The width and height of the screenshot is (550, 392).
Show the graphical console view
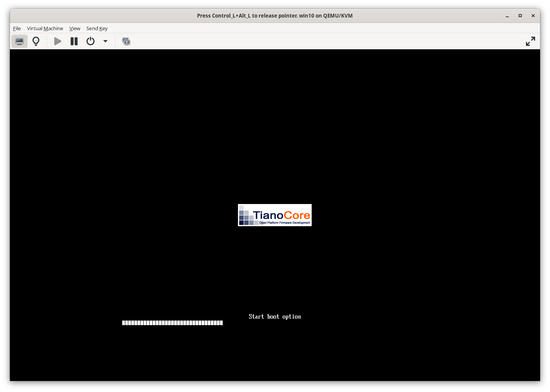(x=19, y=41)
